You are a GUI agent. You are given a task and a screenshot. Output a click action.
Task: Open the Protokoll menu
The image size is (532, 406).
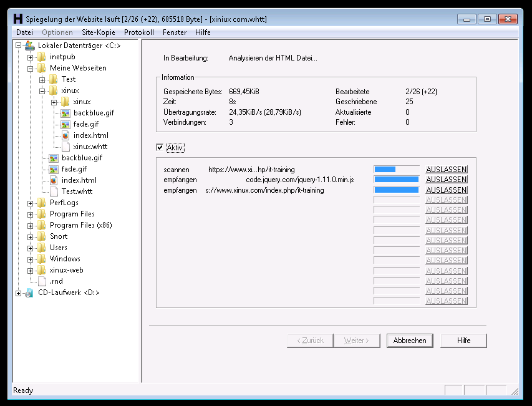[138, 32]
